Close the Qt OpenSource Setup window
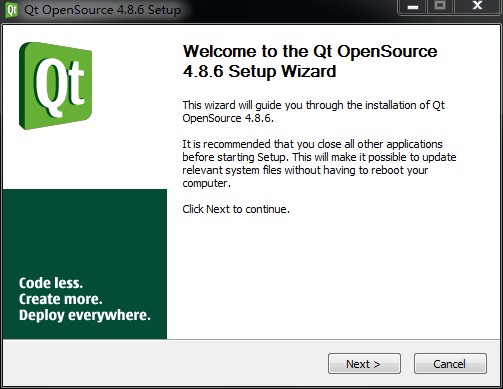 (478, 7)
